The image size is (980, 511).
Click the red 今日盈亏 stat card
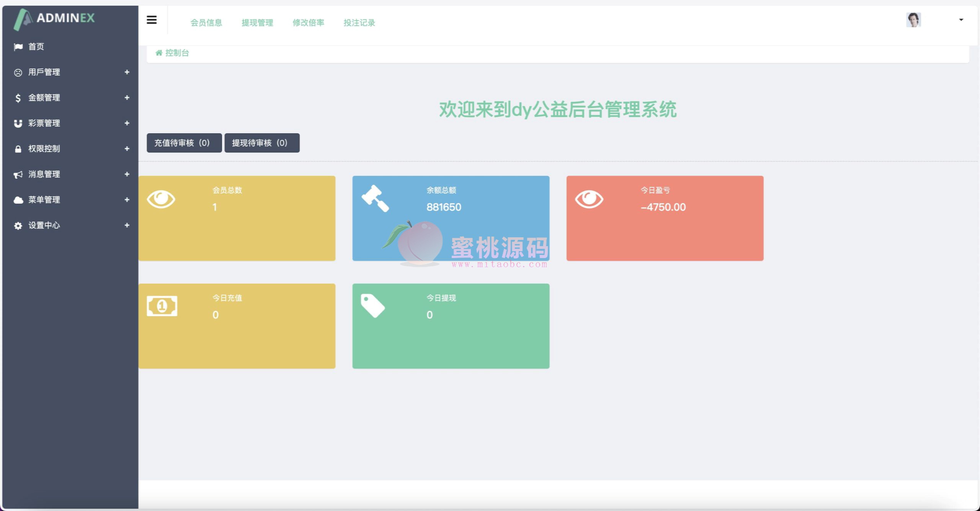coord(665,218)
